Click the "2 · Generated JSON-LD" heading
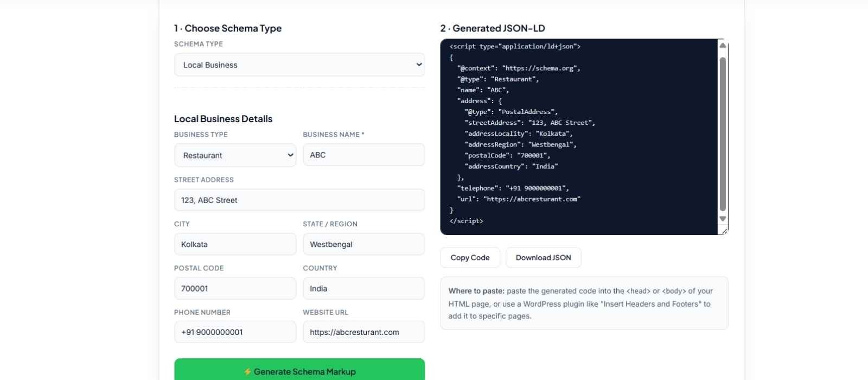868x380 pixels. pos(493,28)
